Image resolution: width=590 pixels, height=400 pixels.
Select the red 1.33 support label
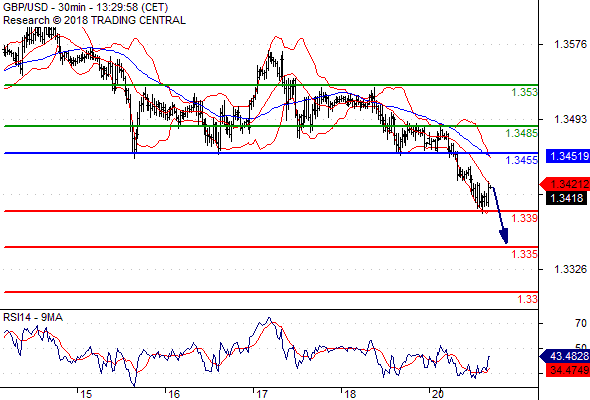528,299
